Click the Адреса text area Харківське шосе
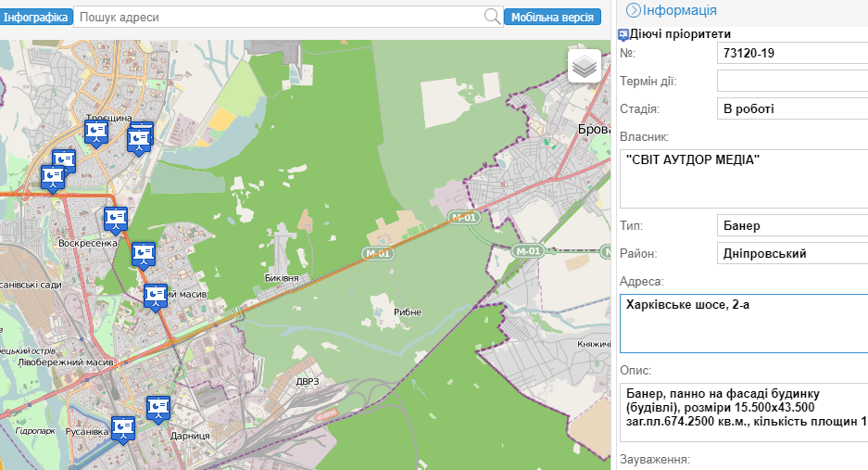The width and height of the screenshot is (868, 470). click(744, 324)
